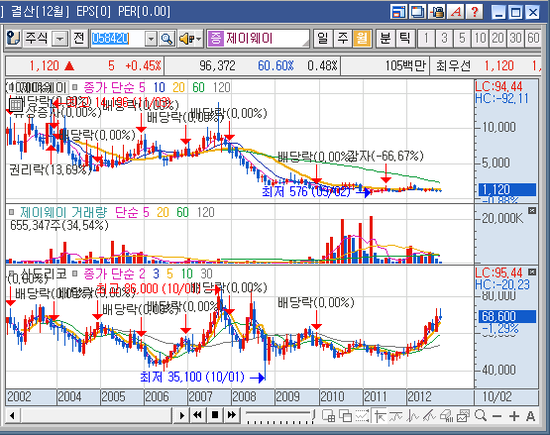Image resolution: width=550 pixels, height=435 pixels.
Task: Click the chart windows settings icon
Action: click(463, 416)
